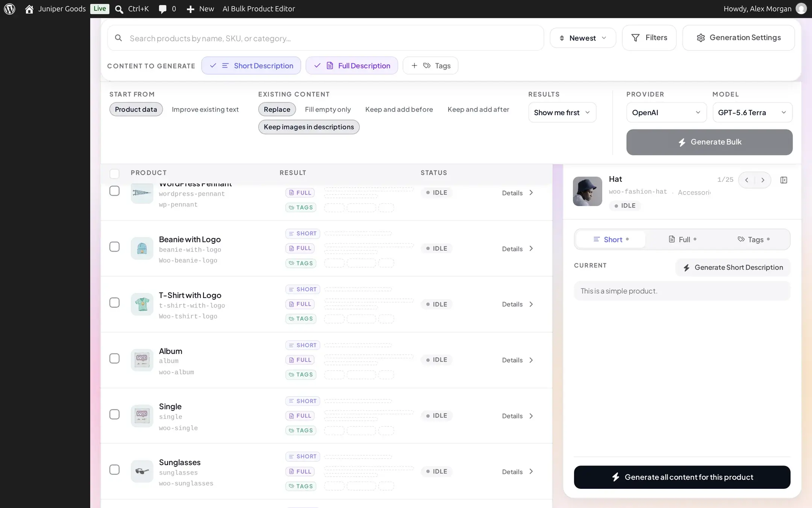The height and width of the screenshot is (508, 812).
Task: Open the OpenAI provider dropdown
Action: pos(667,113)
